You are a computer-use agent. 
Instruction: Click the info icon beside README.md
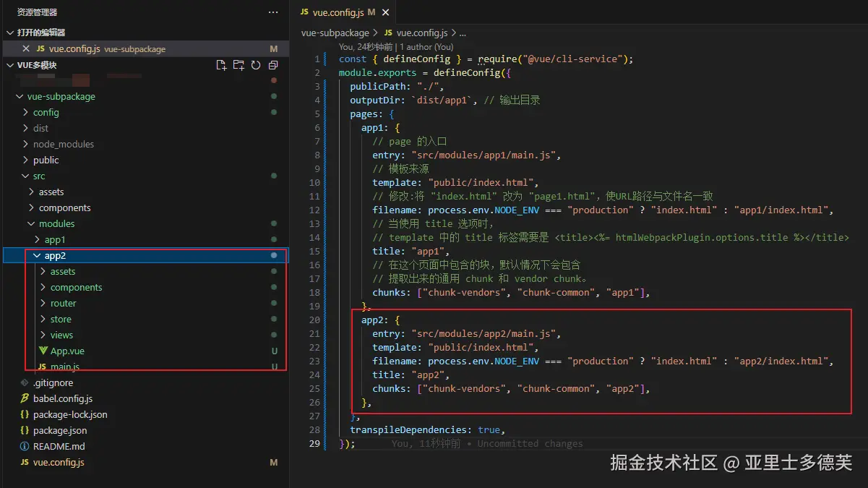(25, 446)
